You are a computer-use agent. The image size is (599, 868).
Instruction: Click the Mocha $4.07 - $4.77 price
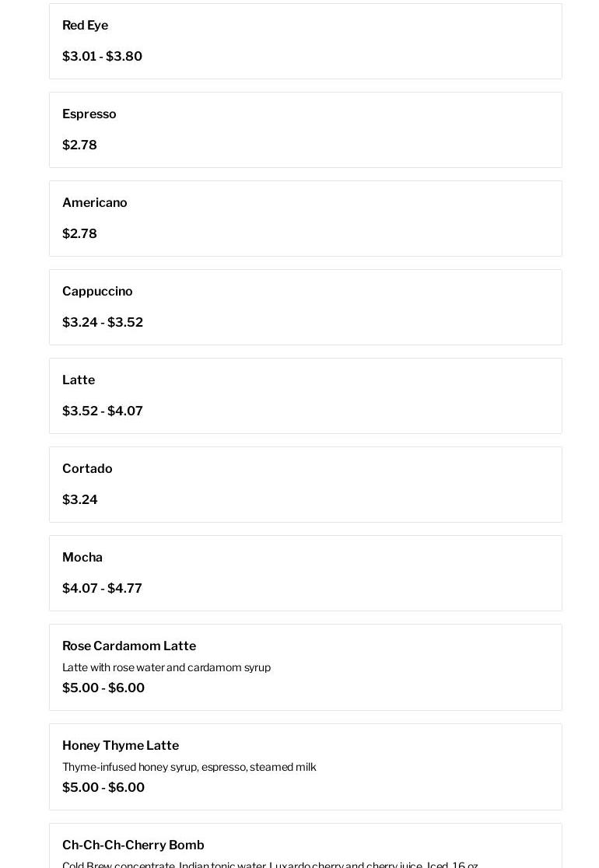pyautogui.click(x=102, y=589)
